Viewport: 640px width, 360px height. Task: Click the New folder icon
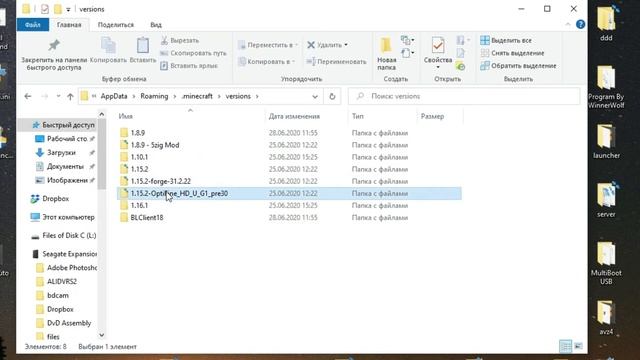386,45
